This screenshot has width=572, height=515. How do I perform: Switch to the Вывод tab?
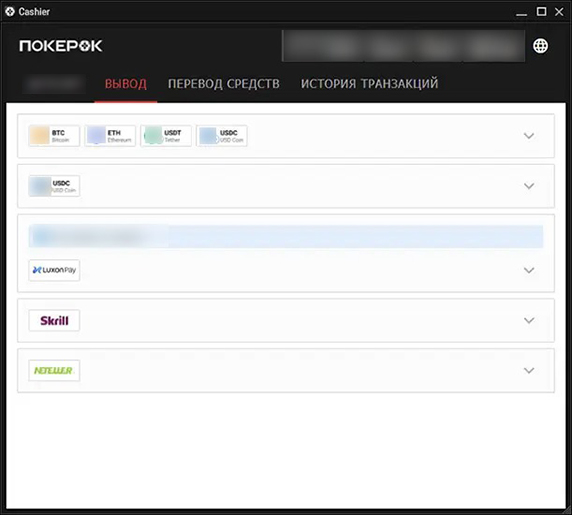pos(126,84)
